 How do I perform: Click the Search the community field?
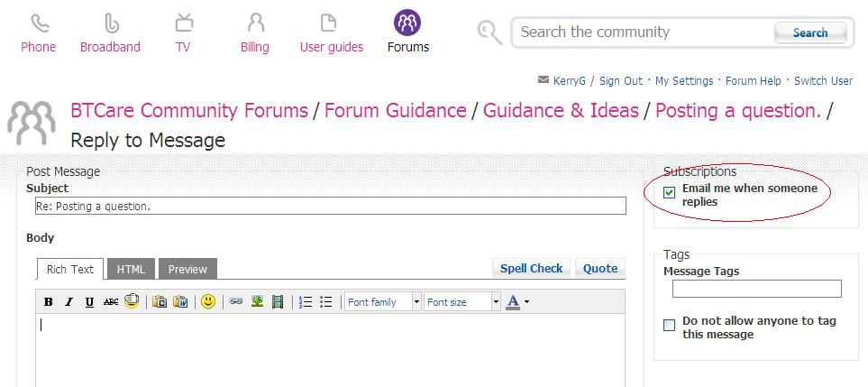click(642, 32)
